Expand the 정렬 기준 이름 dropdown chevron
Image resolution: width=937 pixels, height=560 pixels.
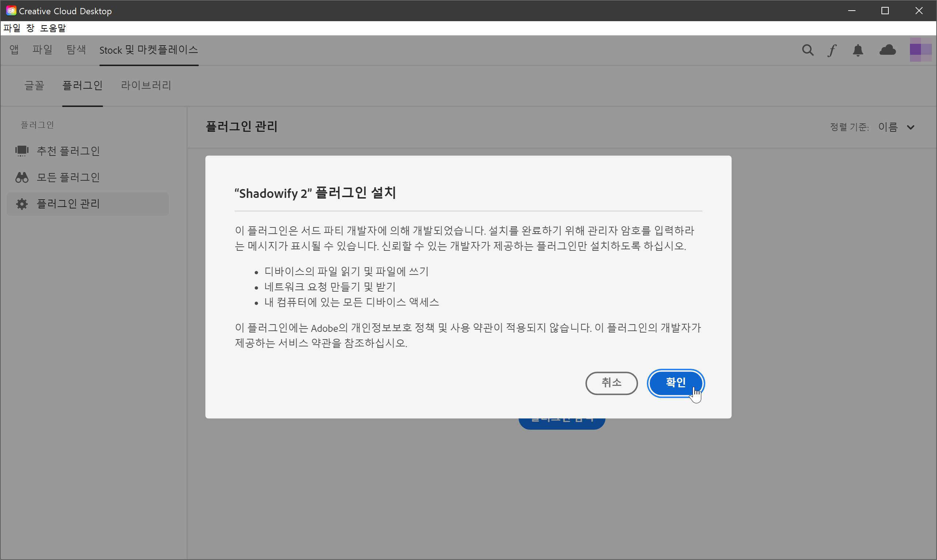(x=911, y=127)
